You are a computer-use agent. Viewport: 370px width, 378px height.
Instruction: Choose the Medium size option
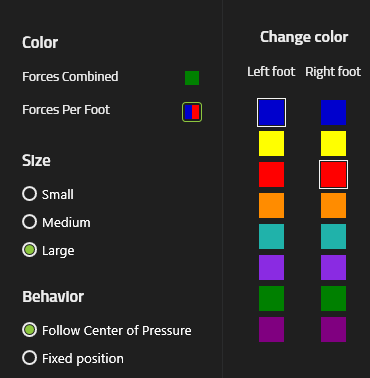[29, 222]
